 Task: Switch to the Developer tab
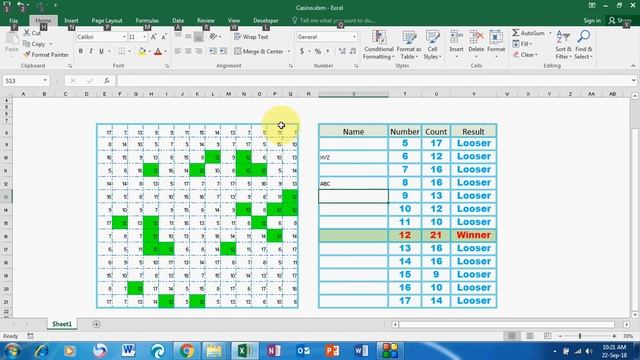click(266, 20)
